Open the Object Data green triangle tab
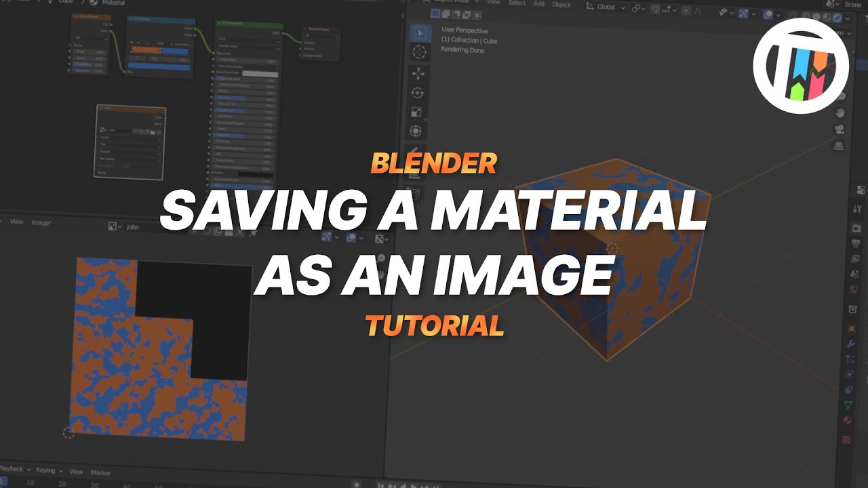Screen dimensions: 868x488 click(x=848, y=405)
